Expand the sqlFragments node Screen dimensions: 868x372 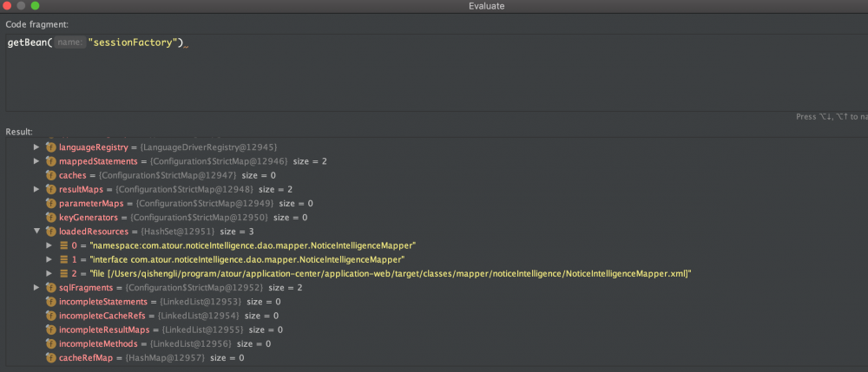click(36, 287)
